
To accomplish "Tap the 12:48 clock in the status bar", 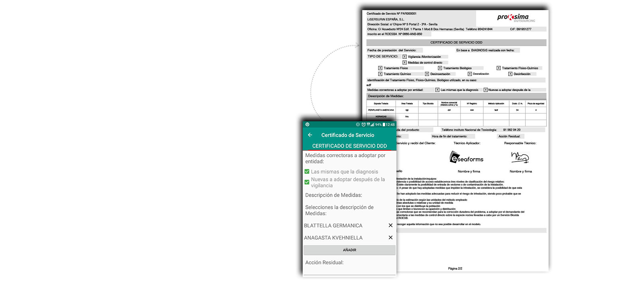I will pos(390,124).
